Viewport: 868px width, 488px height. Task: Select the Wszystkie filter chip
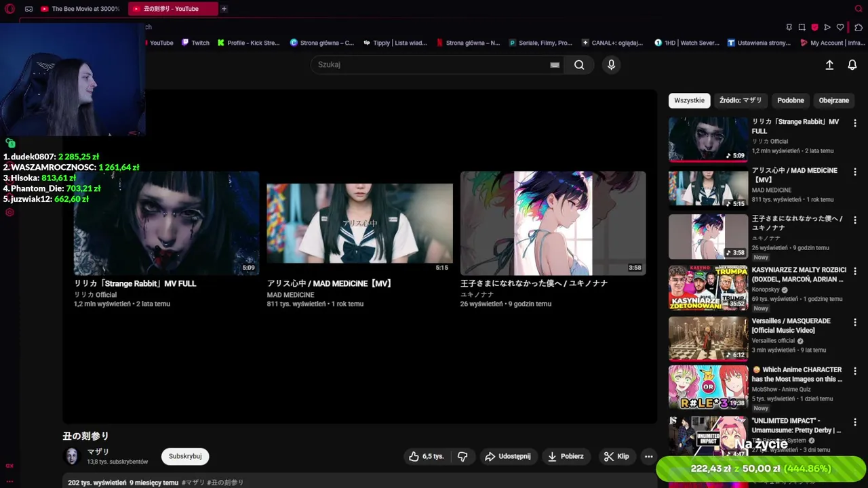coord(689,100)
